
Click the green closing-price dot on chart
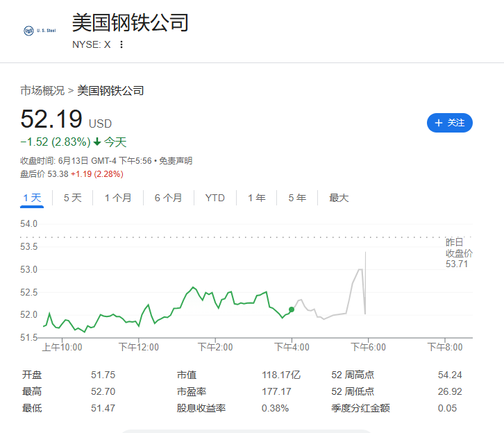292,309
